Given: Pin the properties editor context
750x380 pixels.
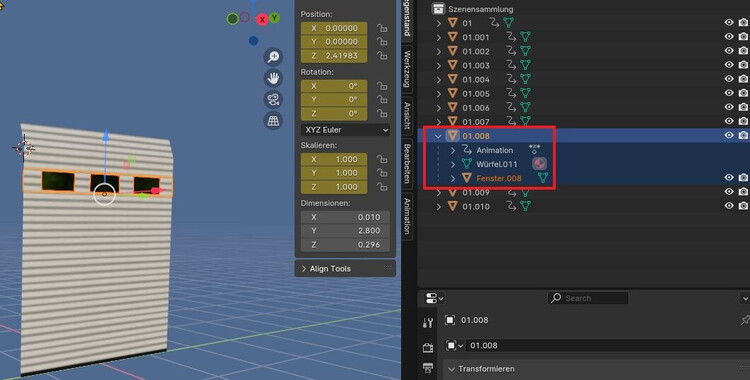Looking at the screenshot, I should click(x=745, y=320).
